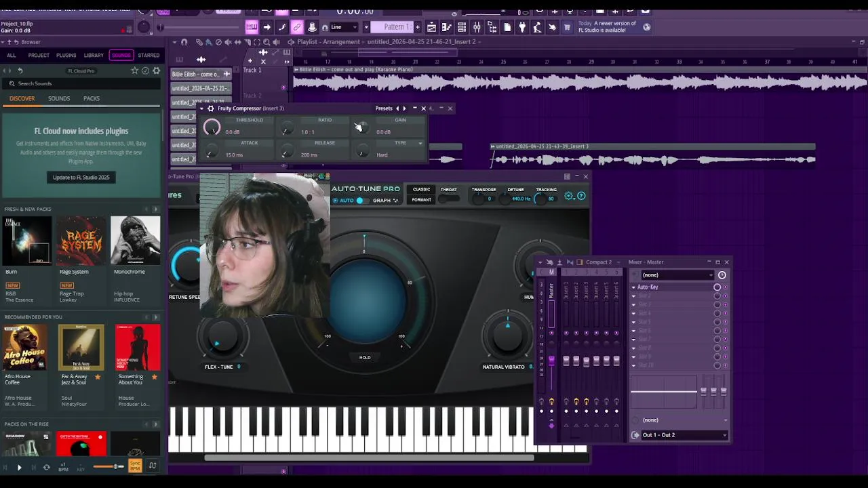Screen dimensions: 868x488
Task: Switch to the STARRED browser tab
Action: pos(149,56)
